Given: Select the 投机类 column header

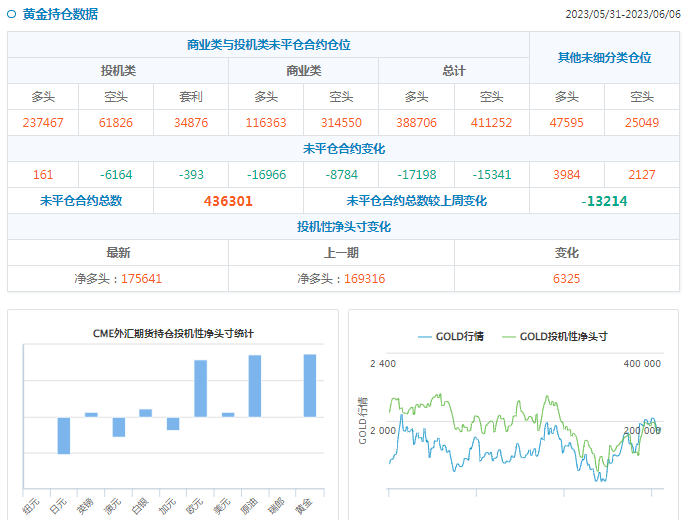Looking at the screenshot, I should pyautogui.click(x=118, y=71).
